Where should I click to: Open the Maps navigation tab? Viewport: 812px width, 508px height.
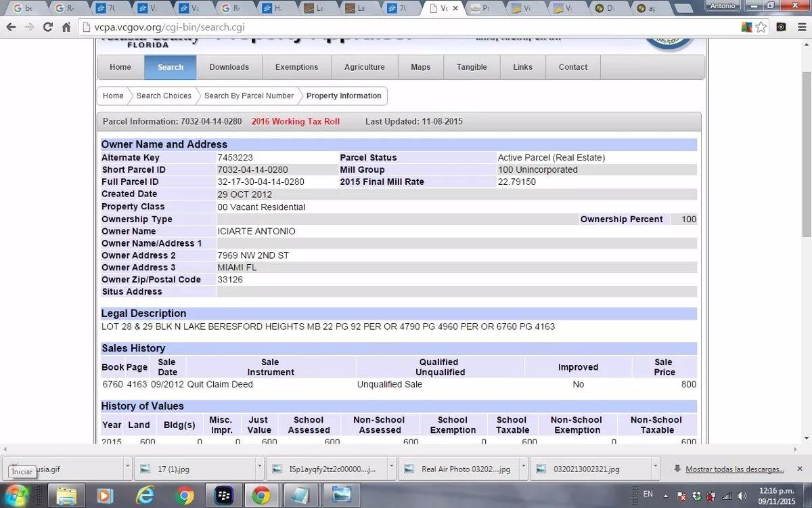click(x=420, y=67)
